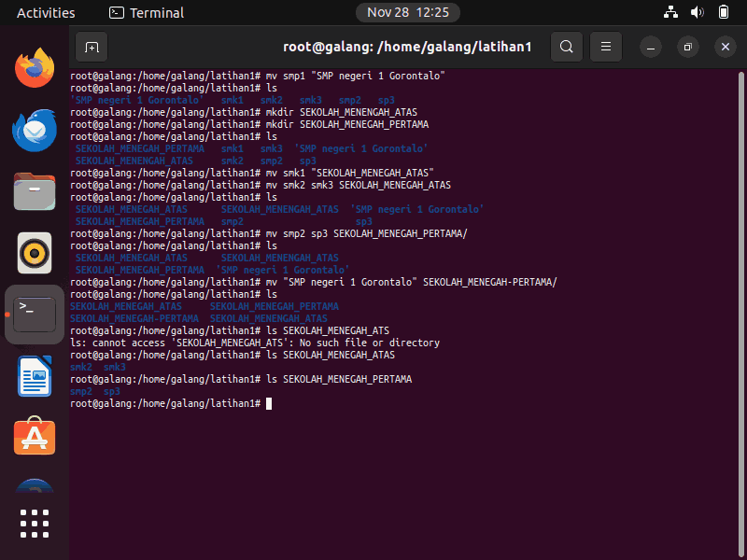Open the Terminal app menu in top bar
The height and width of the screenshot is (560, 747).
pos(147,13)
